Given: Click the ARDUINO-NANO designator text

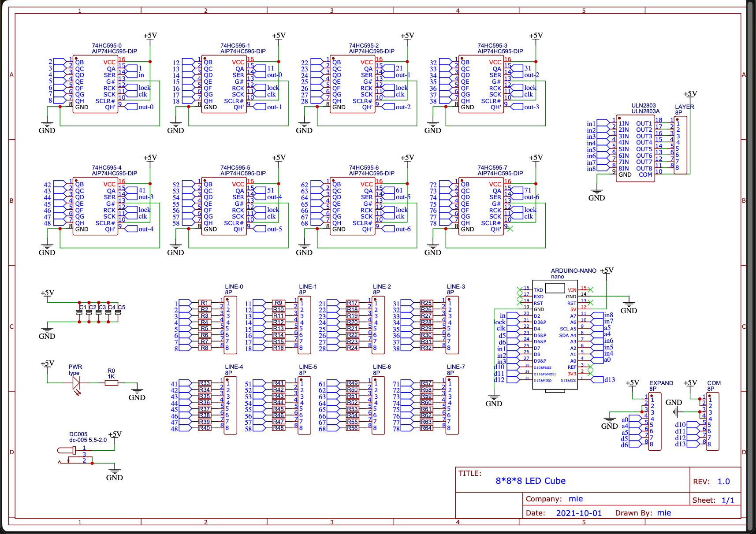Looking at the screenshot, I should (x=574, y=271).
